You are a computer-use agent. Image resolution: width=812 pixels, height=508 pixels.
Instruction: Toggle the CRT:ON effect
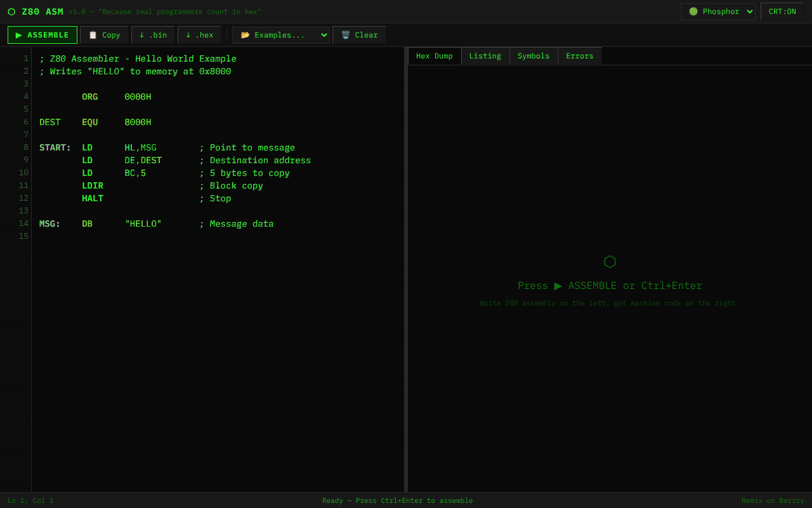click(x=782, y=11)
